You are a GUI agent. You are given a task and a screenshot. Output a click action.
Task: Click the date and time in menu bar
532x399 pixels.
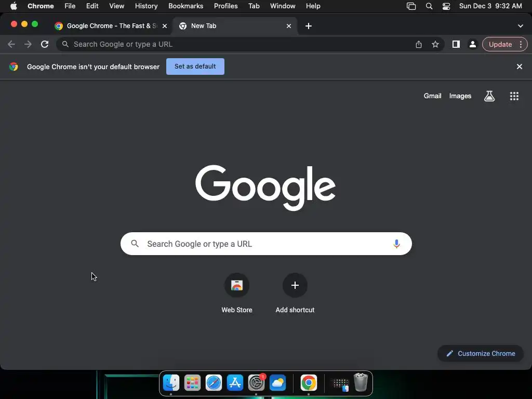pos(490,6)
